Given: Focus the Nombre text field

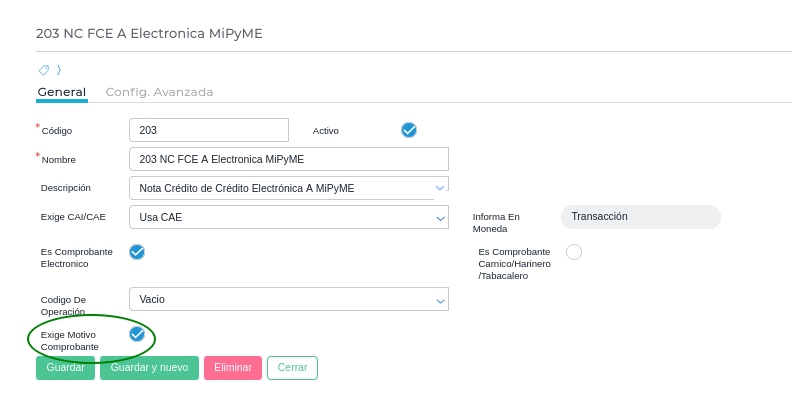Looking at the screenshot, I should pos(288,159).
